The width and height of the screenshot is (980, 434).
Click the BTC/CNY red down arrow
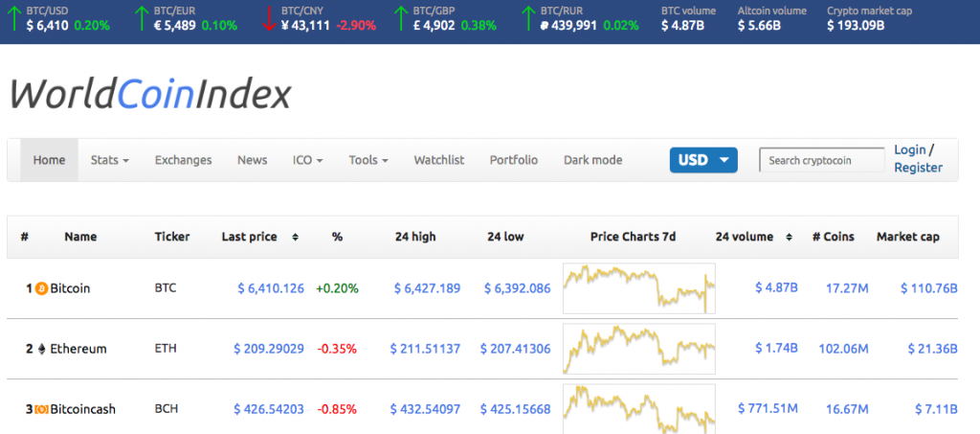(269, 17)
